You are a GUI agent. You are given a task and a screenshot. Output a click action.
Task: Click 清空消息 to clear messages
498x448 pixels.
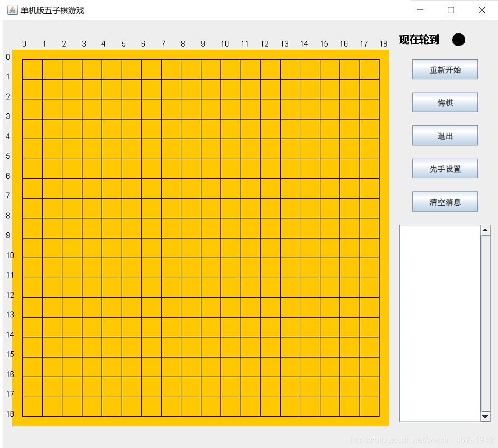click(445, 201)
